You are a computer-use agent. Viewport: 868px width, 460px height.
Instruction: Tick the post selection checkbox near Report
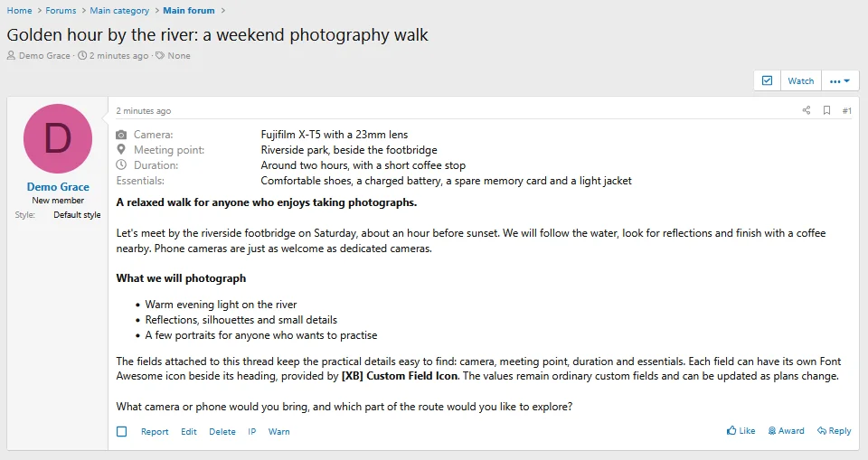[x=122, y=431]
